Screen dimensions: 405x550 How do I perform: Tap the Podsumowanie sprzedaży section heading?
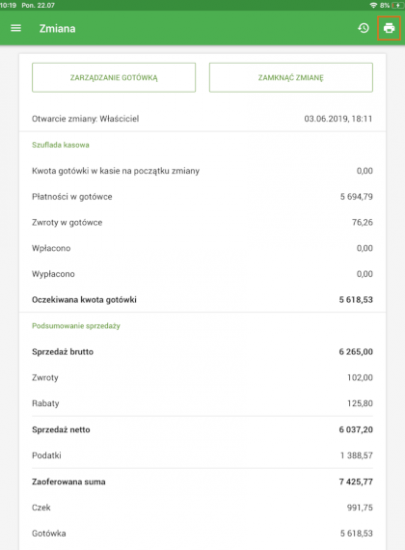(x=76, y=326)
